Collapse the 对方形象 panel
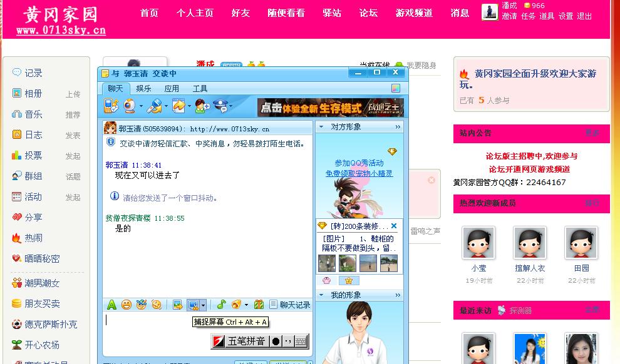The width and height of the screenshot is (620, 364). point(321,127)
